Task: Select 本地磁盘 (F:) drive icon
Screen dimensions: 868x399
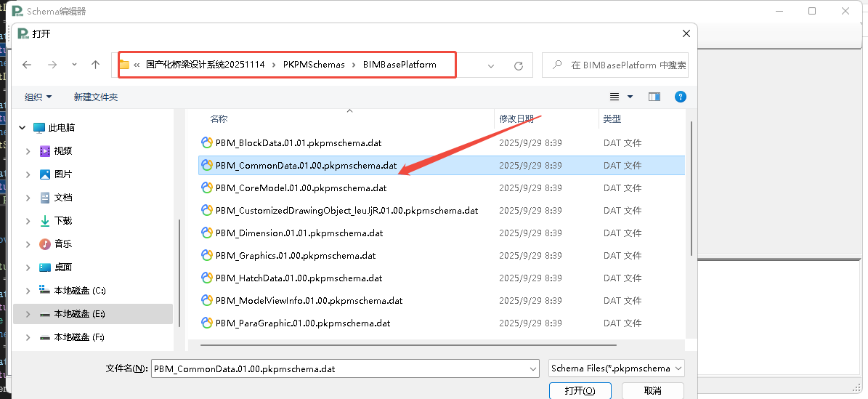Action: click(45, 337)
